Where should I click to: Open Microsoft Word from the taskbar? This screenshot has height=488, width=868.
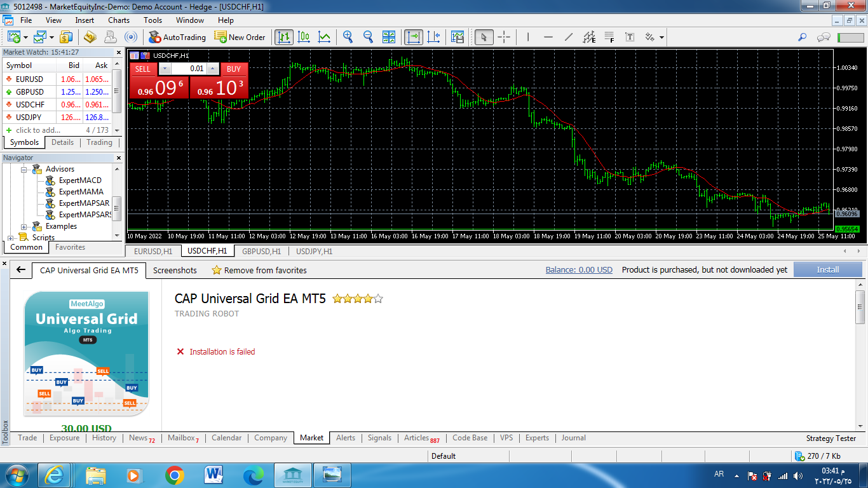(214, 475)
